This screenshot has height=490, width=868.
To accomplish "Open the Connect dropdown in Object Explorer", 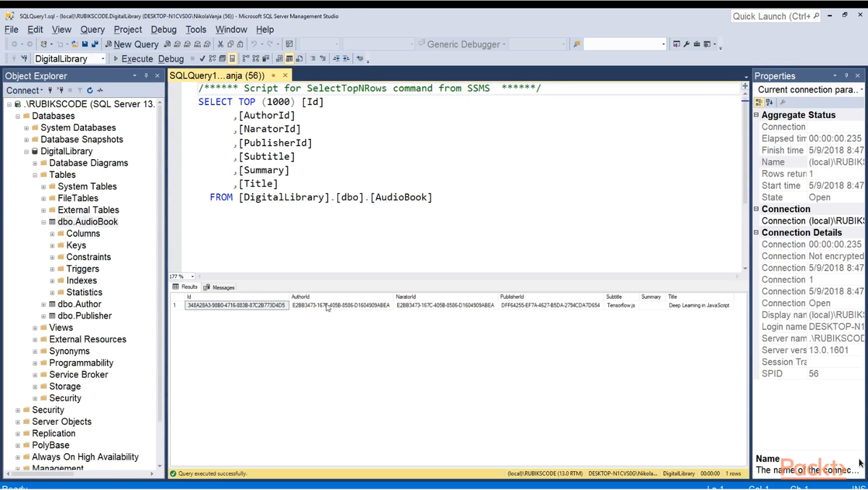I will 24,90.
